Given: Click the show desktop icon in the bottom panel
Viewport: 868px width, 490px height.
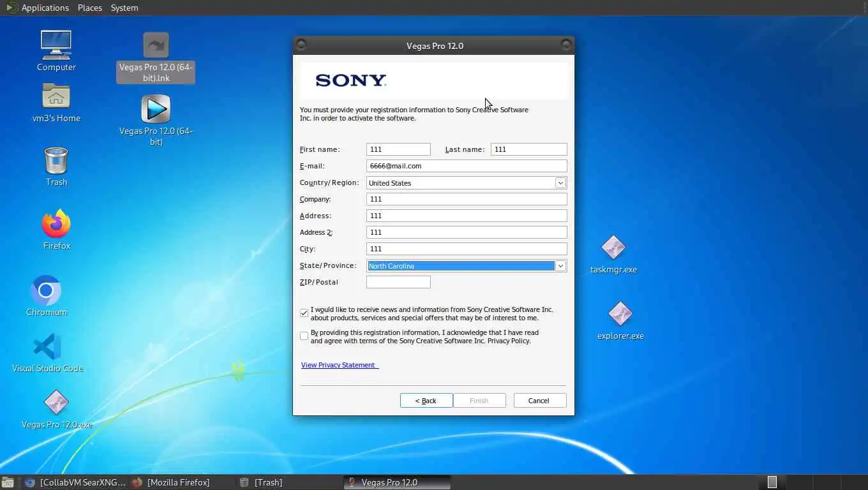Looking at the screenshot, I should click(7, 482).
